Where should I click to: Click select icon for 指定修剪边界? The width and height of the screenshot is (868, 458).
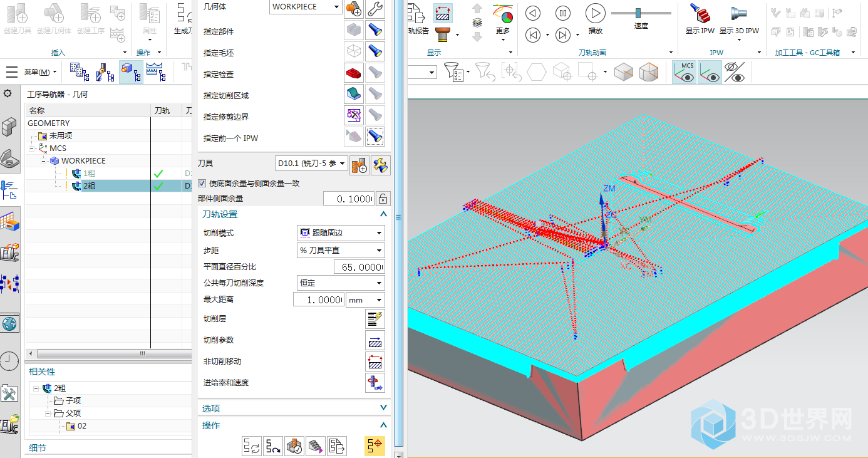pos(354,115)
